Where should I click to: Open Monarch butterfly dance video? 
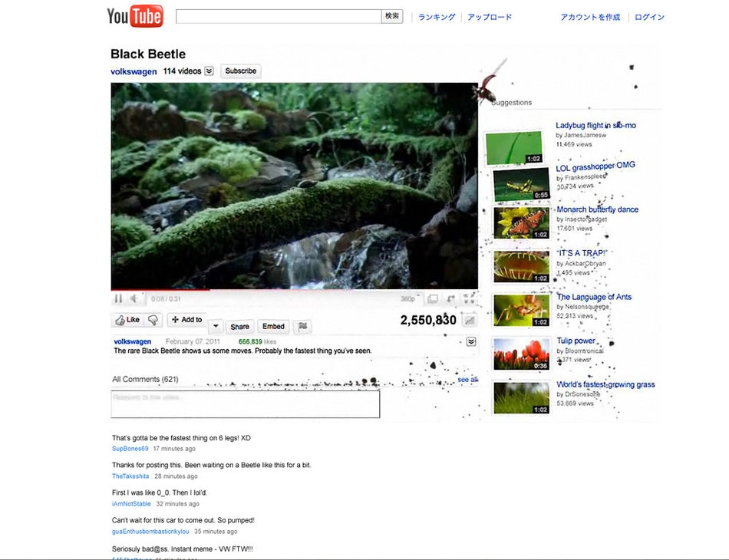[x=598, y=209]
